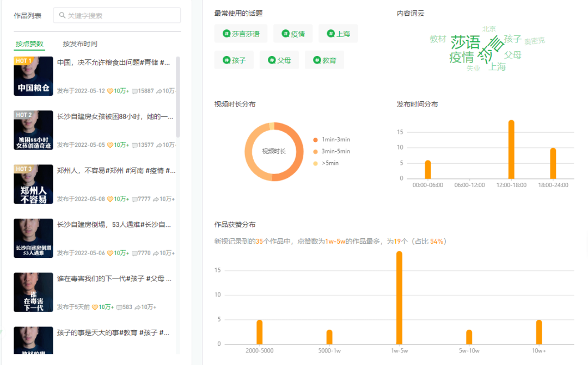Click the search magnifier icon
588x365 pixels.
click(x=61, y=16)
